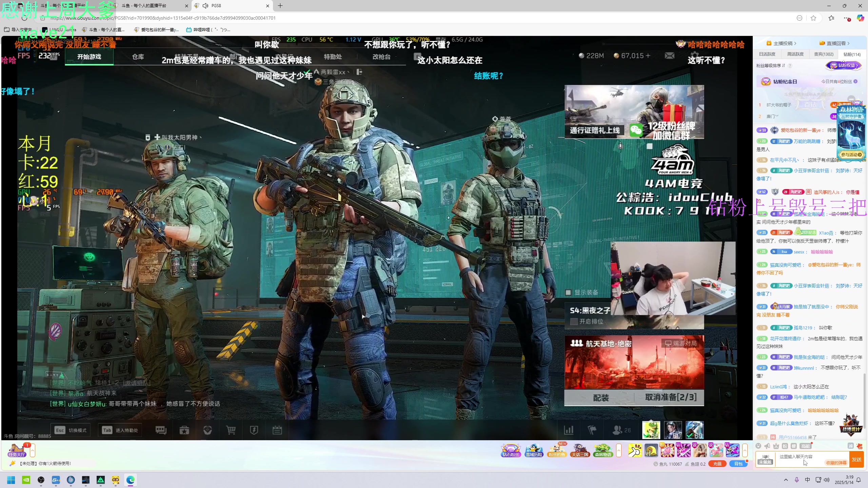Expand the 今日共有4位粉丝 arrow
868x488 pixels.
(855, 81)
